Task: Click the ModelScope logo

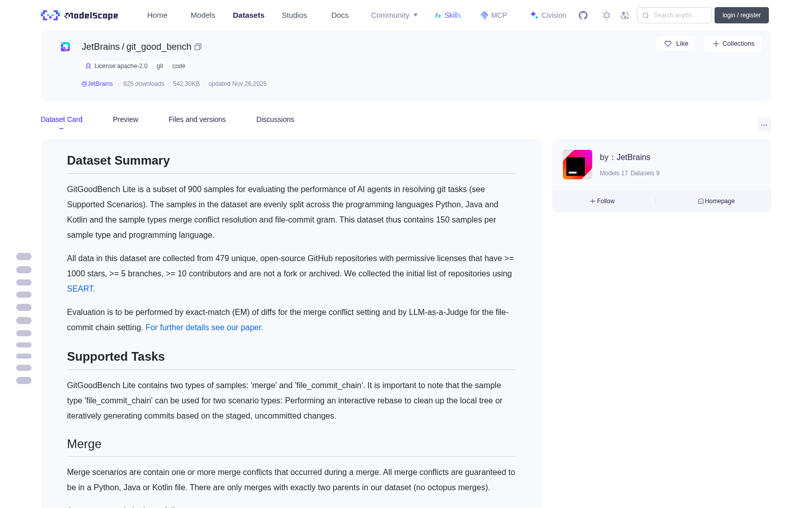Action: [x=80, y=15]
